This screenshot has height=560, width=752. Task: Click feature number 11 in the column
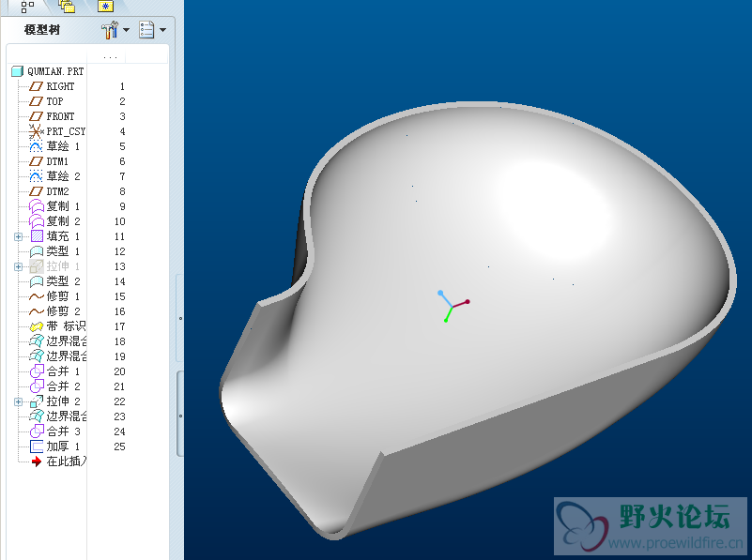point(119,236)
